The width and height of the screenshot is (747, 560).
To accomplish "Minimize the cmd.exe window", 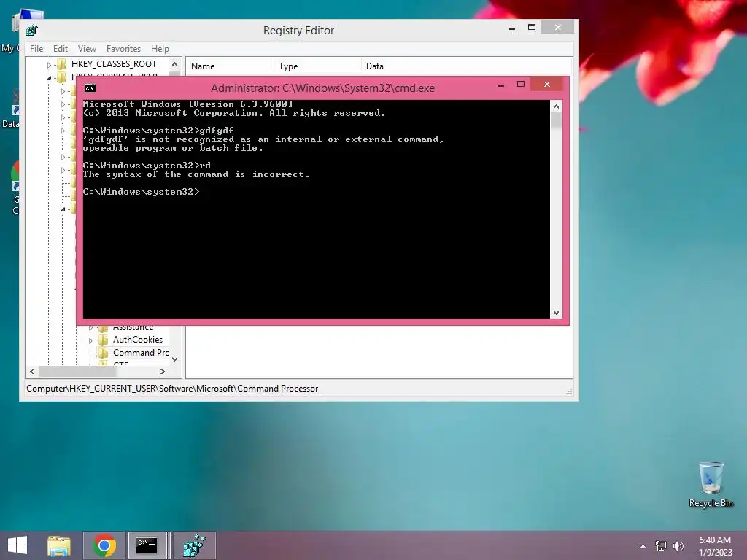I will pyautogui.click(x=501, y=86).
